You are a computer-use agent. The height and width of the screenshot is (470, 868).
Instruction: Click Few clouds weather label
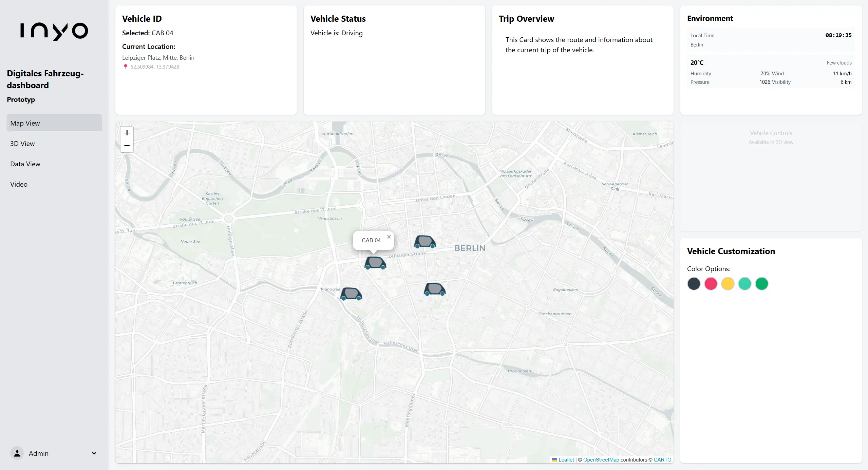coord(839,63)
